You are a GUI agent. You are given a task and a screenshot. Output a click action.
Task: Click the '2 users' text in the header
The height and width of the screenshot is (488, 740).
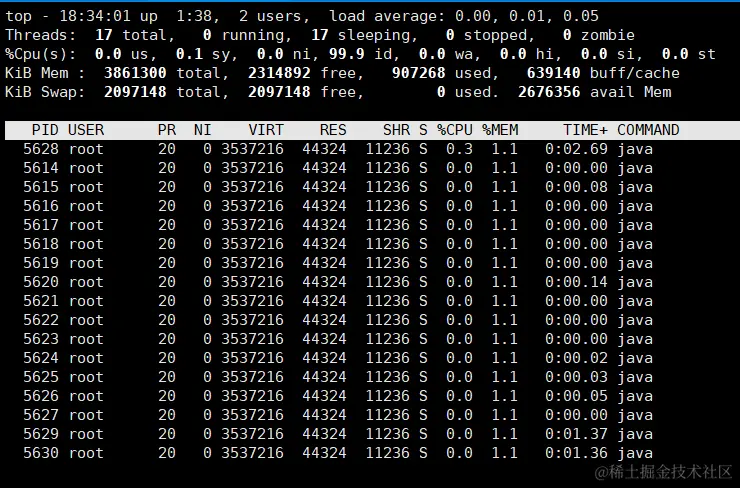(270, 16)
